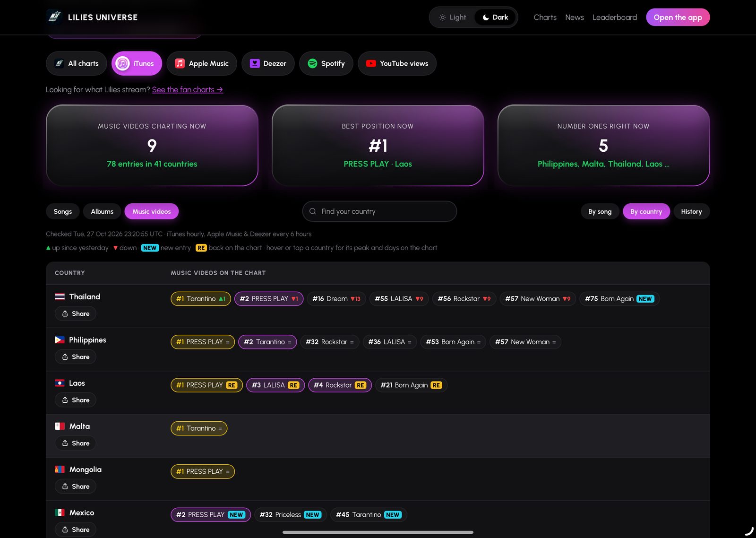
Task: Click the Open the app button
Action: (x=678, y=17)
